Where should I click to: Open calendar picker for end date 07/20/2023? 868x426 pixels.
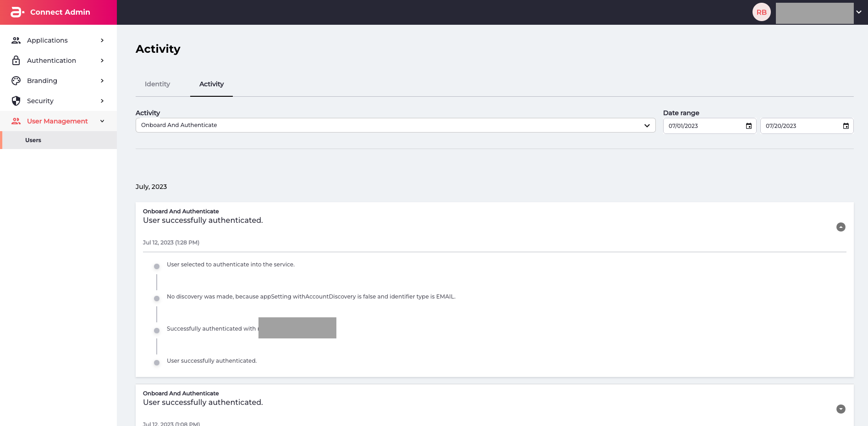point(846,126)
